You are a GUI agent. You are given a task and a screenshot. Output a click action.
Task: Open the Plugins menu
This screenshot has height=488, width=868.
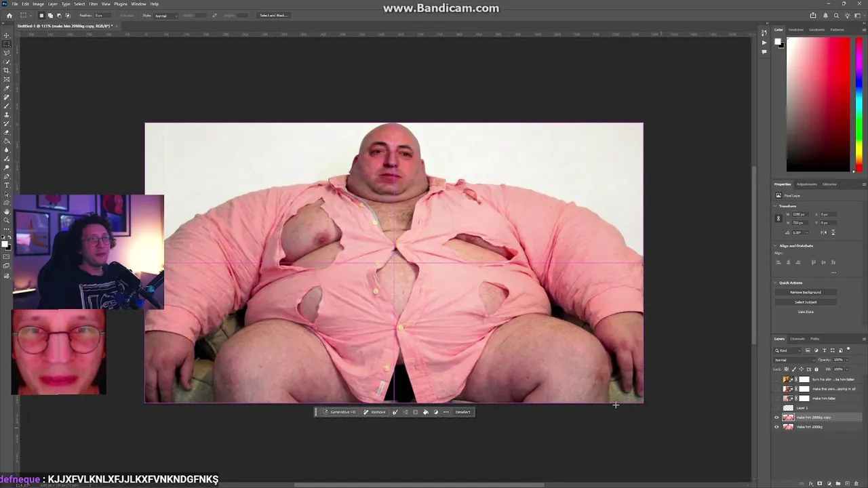tap(121, 4)
